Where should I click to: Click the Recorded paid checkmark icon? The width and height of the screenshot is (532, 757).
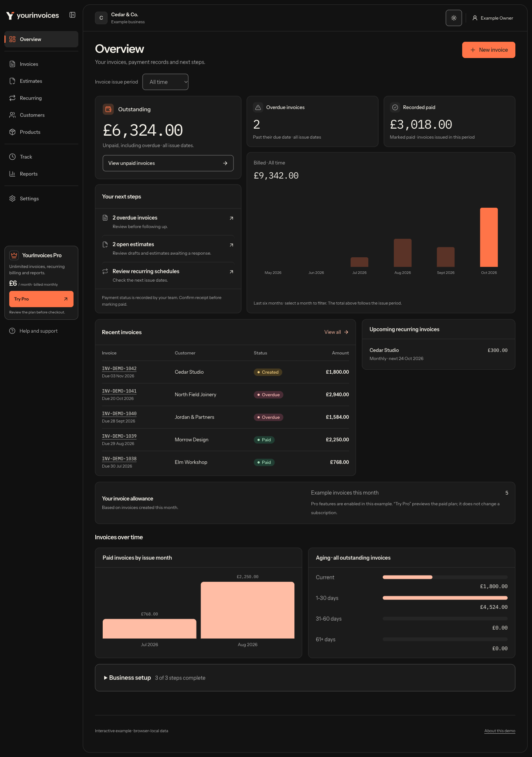point(395,107)
